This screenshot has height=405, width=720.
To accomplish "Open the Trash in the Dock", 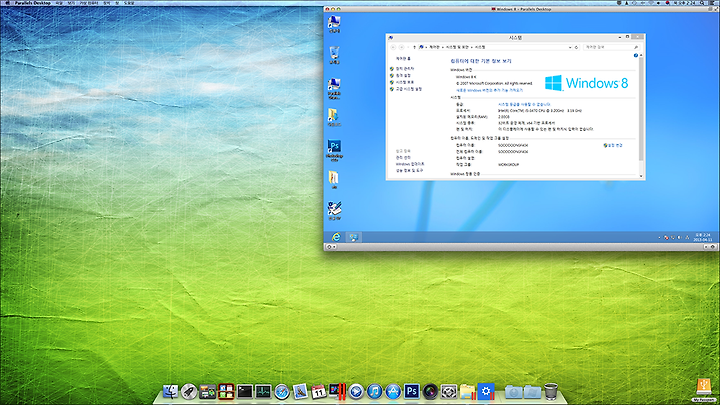I will pyautogui.click(x=551, y=392).
